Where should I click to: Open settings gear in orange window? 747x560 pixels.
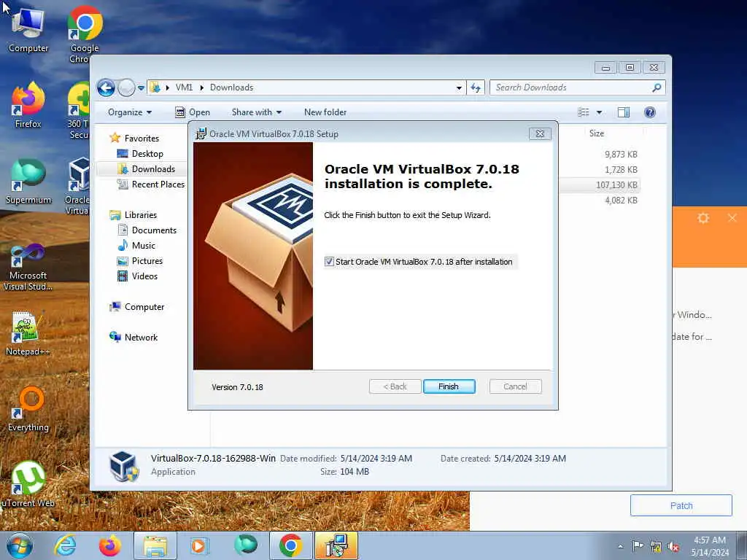[703, 218]
